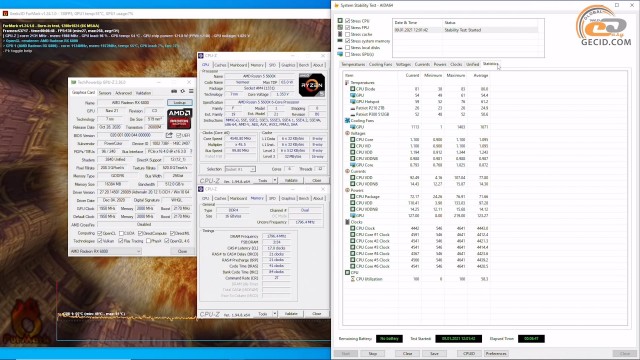This screenshot has width=640, height=360.
Task: Click Temperatures group icon in statistics list
Action: click(x=347, y=82)
